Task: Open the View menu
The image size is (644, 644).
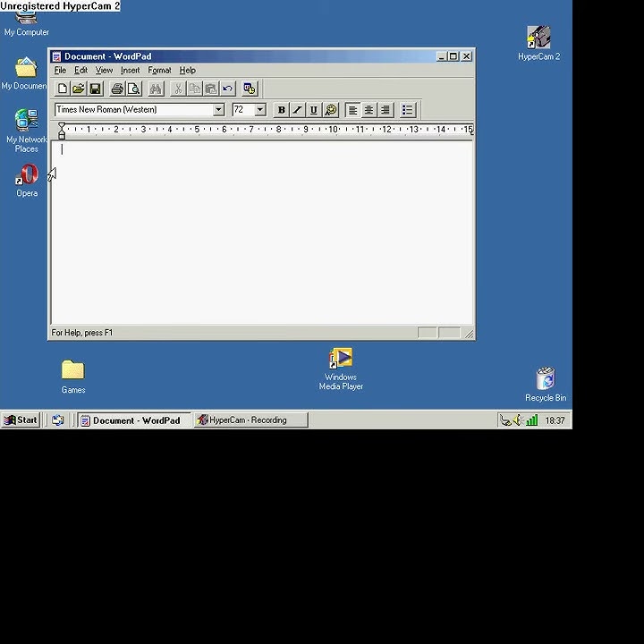Action: point(104,71)
